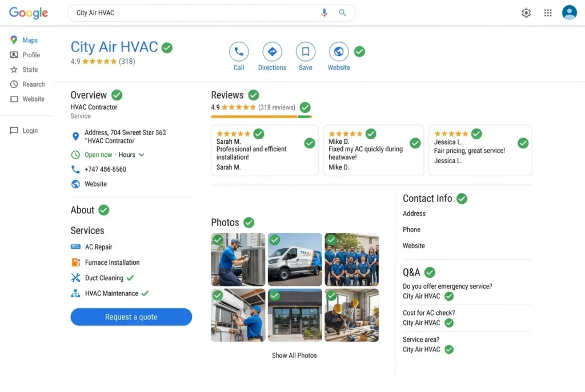This screenshot has height=392, width=585.
Task: Expand the Hours dropdown chevron
Action: click(142, 155)
